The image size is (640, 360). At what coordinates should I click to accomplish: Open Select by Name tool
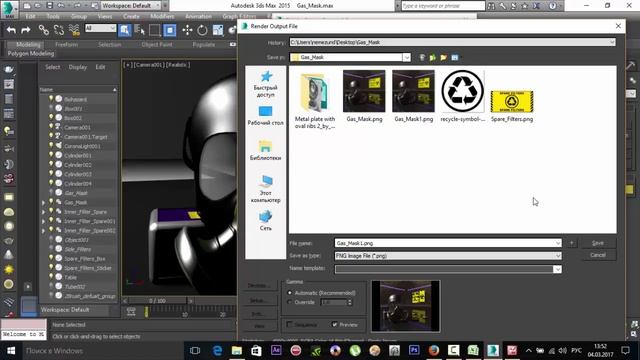pos(140,30)
